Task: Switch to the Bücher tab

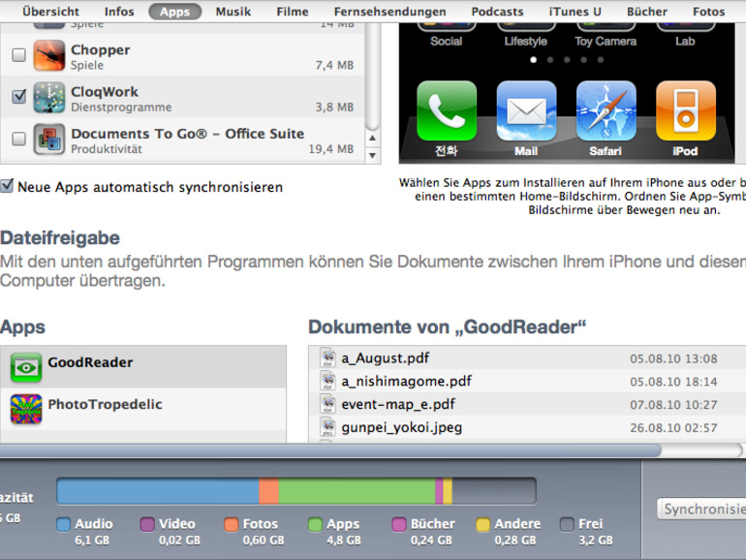Action: (x=647, y=12)
